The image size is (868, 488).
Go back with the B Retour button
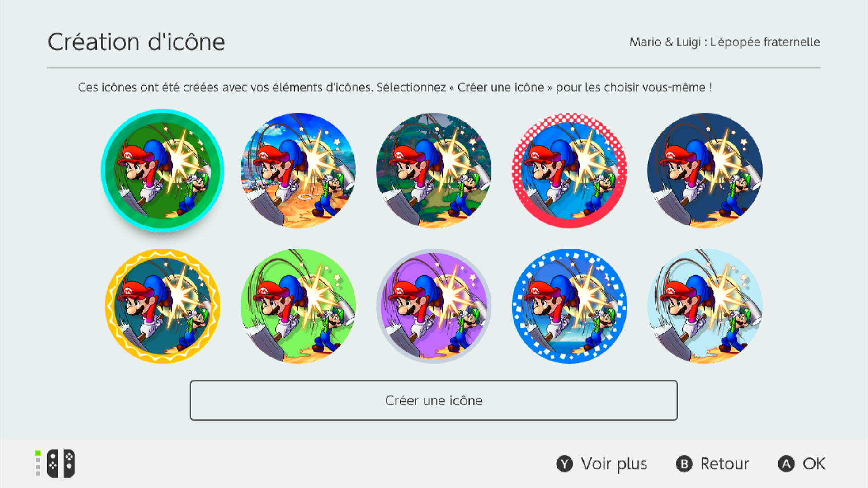[712, 464]
